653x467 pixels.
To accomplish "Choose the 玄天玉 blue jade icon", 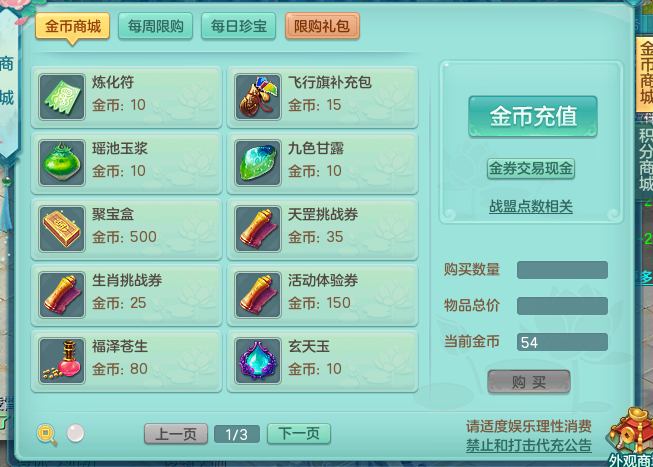I will [258, 361].
